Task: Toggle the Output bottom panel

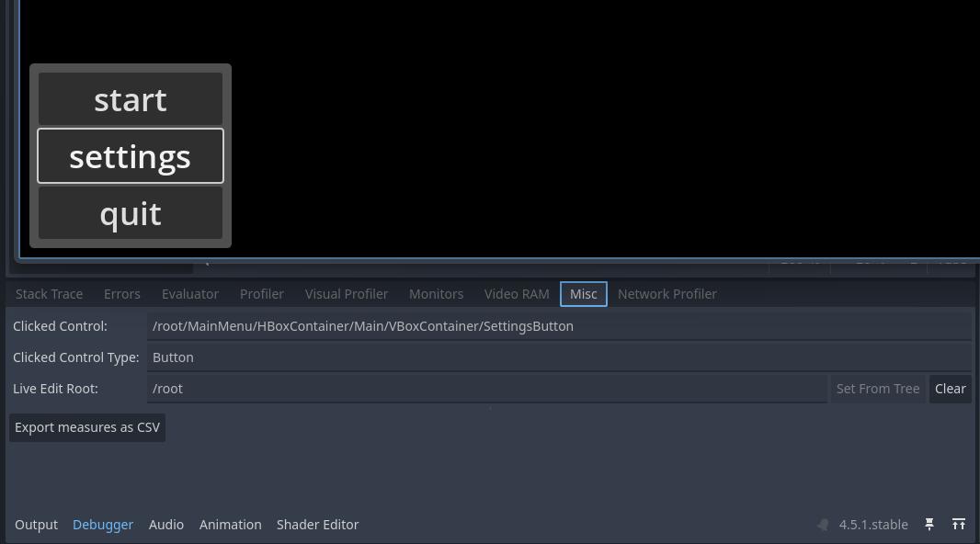Action: point(37,525)
